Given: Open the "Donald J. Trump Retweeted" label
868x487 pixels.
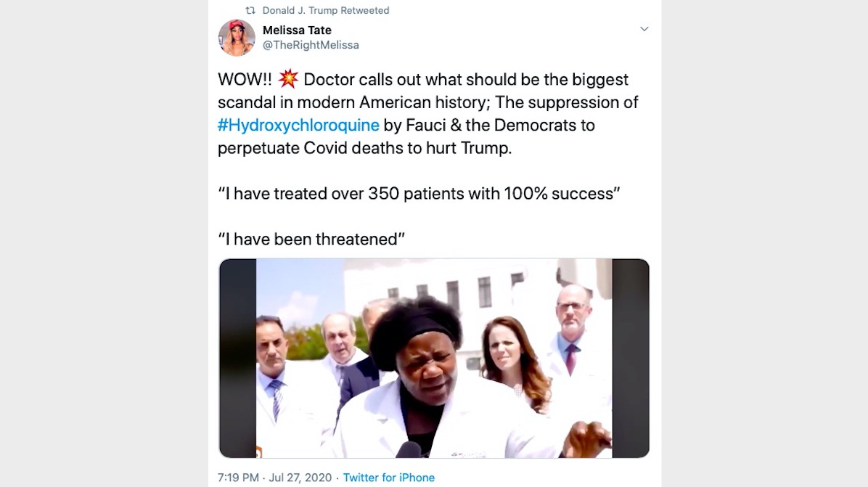Looking at the screenshot, I should pyautogui.click(x=325, y=10).
